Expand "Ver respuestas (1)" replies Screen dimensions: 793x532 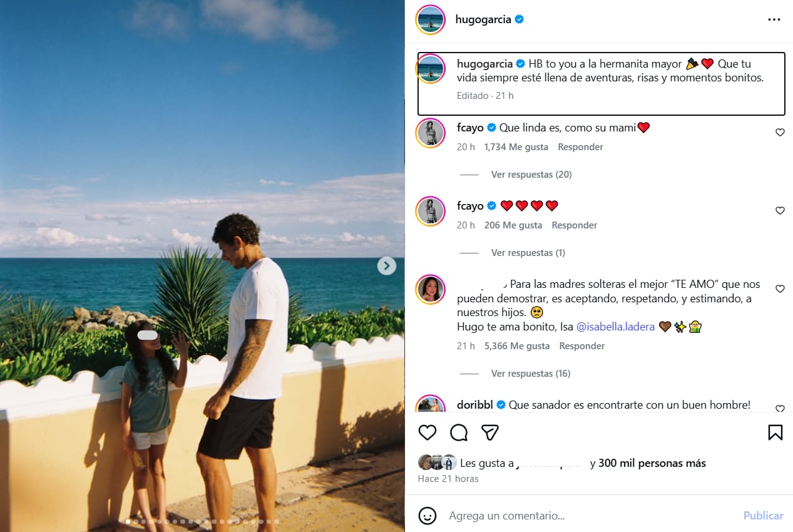click(528, 253)
